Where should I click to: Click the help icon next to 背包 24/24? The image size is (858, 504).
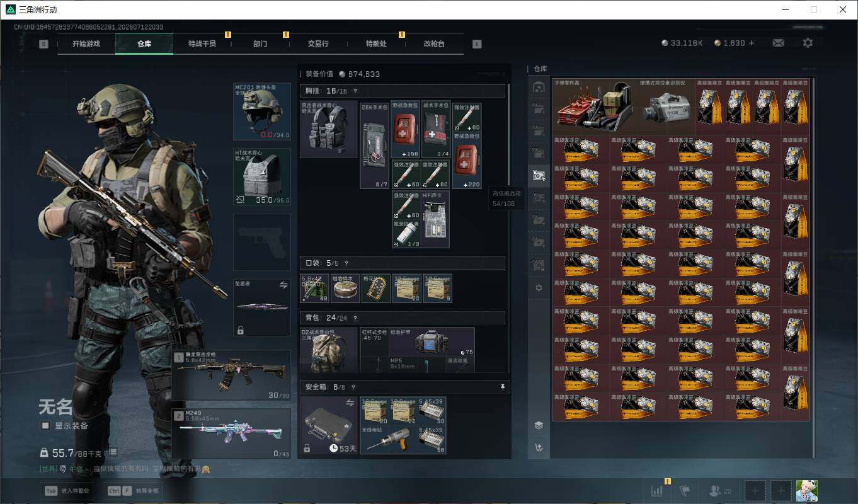(355, 318)
